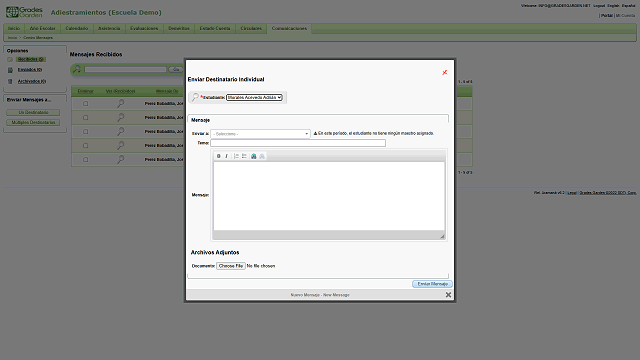Open the Inicio tab in the navigation bar
The image size is (640, 360).
(14, 28)
